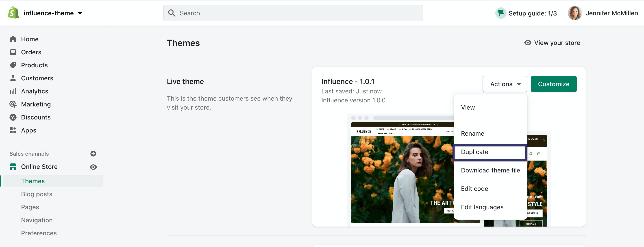Click the Last saved: Just now text
The width and height of the screenshot is (644, 247).
click(x=351, y=91)
